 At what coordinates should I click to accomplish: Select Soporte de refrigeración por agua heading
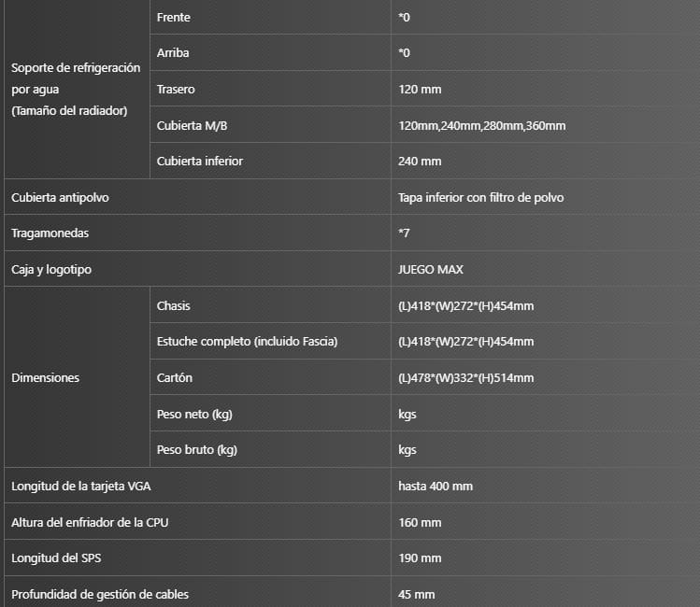76,90
